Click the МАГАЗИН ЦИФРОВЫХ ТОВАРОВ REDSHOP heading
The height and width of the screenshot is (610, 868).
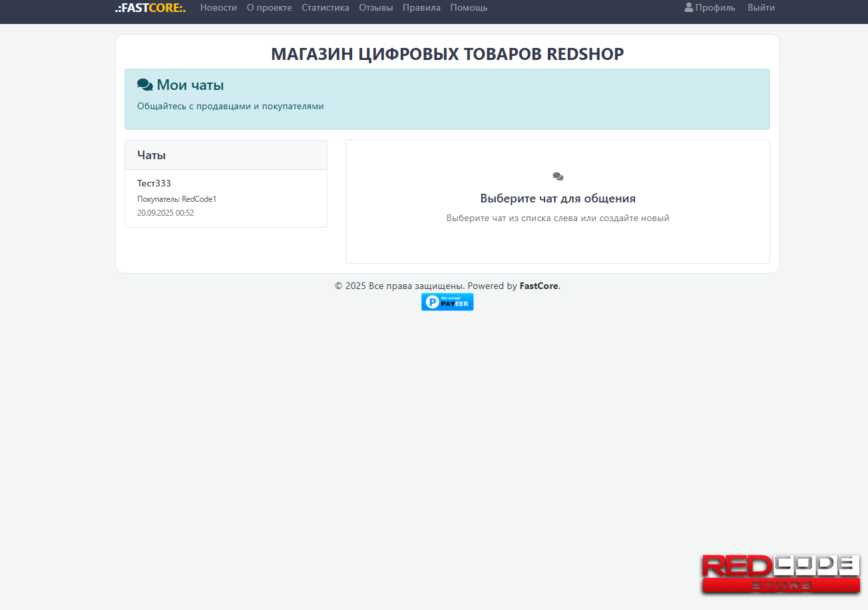(447, 54)
